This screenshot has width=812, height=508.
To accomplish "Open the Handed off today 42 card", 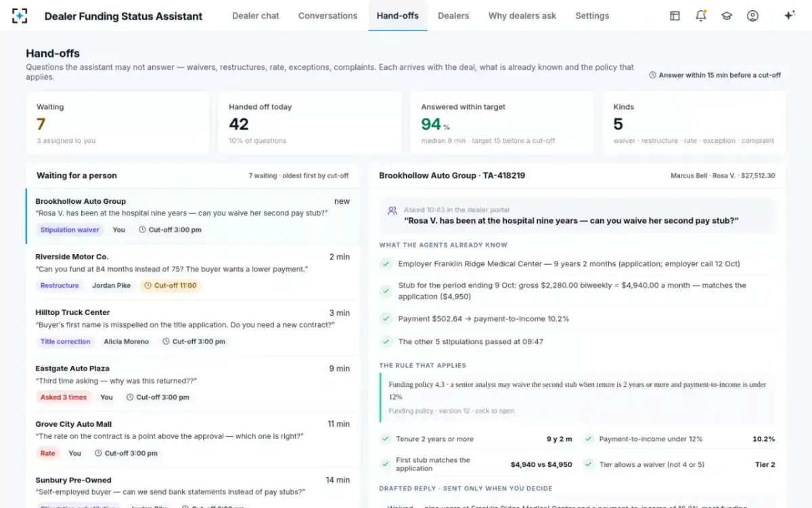I will click(310, 123).
